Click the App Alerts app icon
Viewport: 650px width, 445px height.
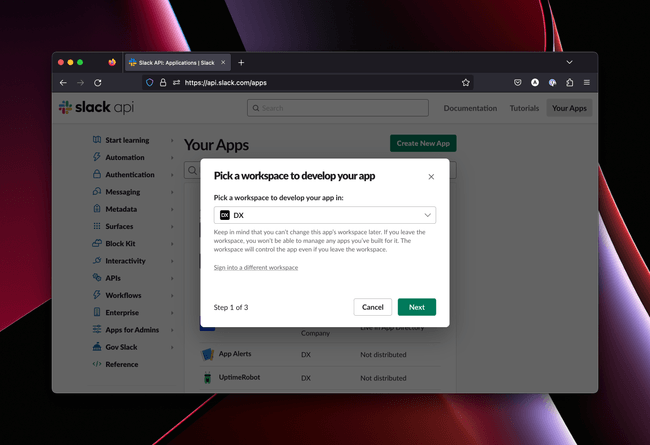tap(207, 355)
